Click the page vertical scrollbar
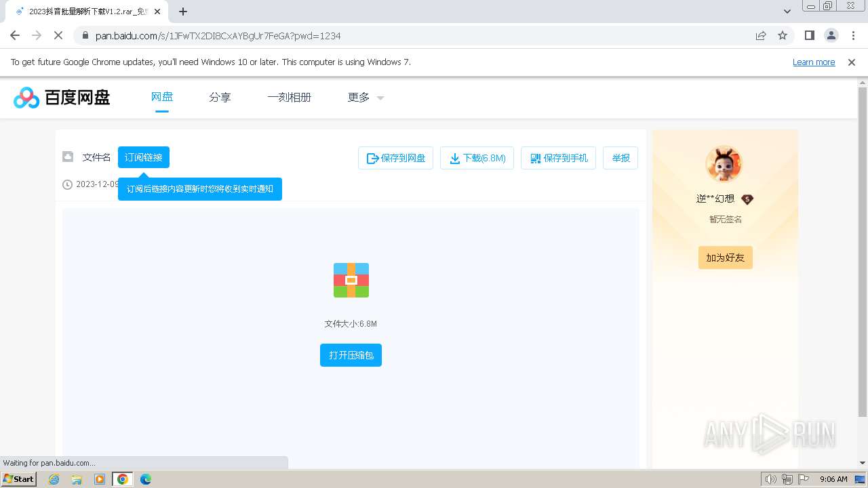This screenshot has height=488, width=868. [863, 251]
